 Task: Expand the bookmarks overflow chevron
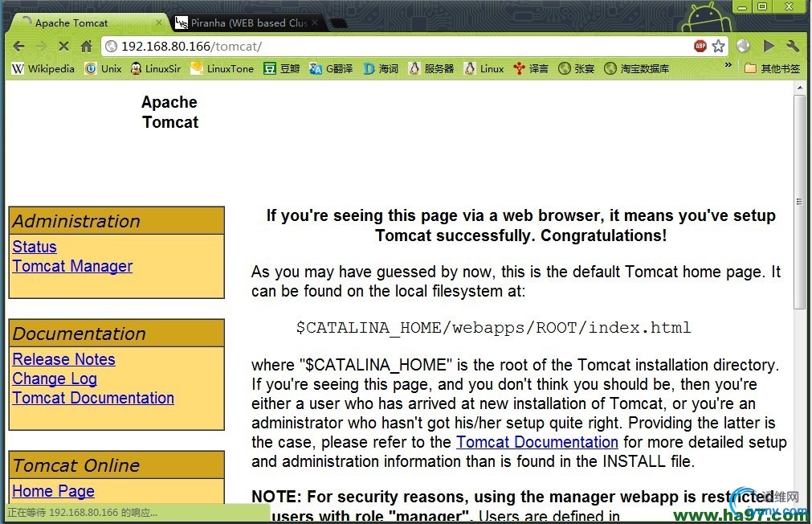728,65
